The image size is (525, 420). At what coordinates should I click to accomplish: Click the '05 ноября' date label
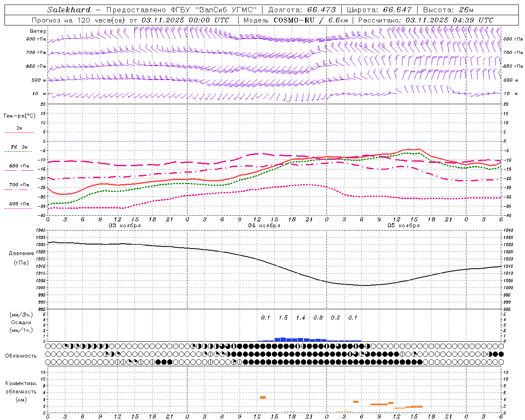pyautogui.click(x=404, y=226)
